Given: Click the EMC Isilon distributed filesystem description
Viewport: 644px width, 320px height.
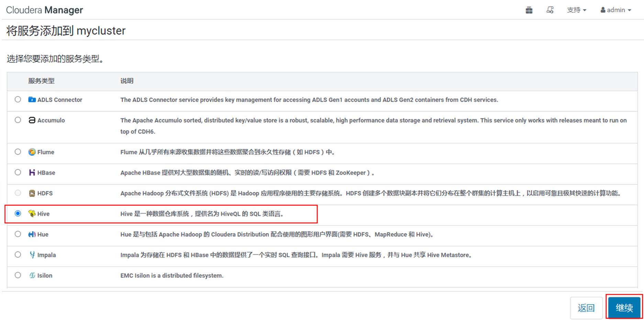Looking at the screenshot, I should tap(172, 276).
